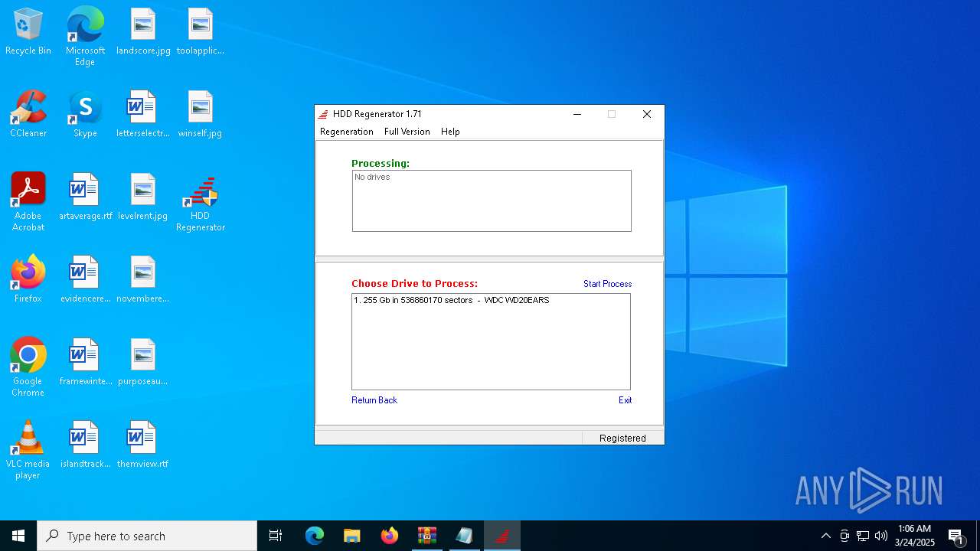Open WinRAR from the taskbar
The width and height of the screenshot is (980, 551).
[427, 536]
